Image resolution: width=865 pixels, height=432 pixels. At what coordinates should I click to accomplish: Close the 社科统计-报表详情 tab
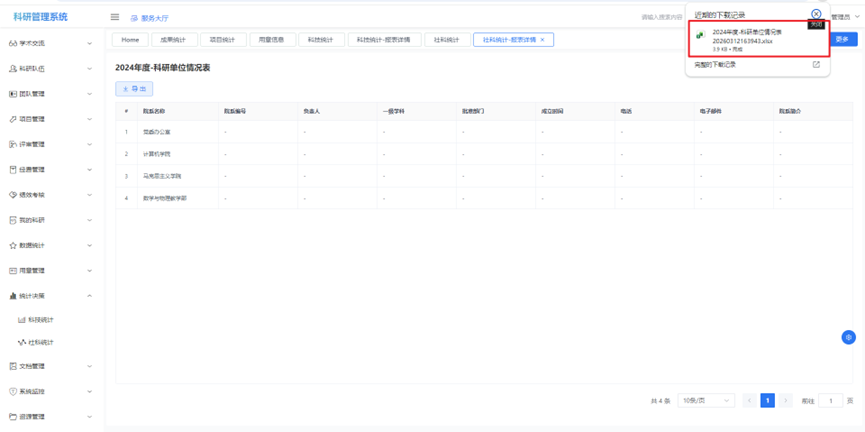543,40
